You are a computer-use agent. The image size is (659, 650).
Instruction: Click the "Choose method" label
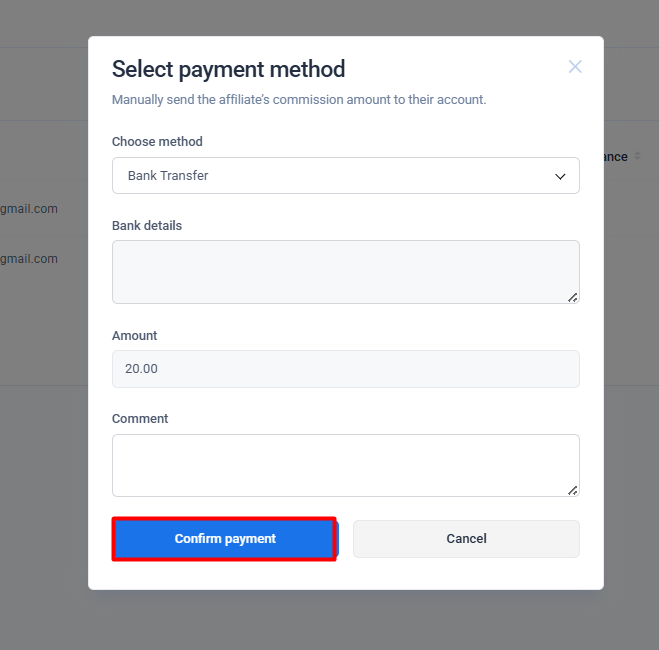157,142
